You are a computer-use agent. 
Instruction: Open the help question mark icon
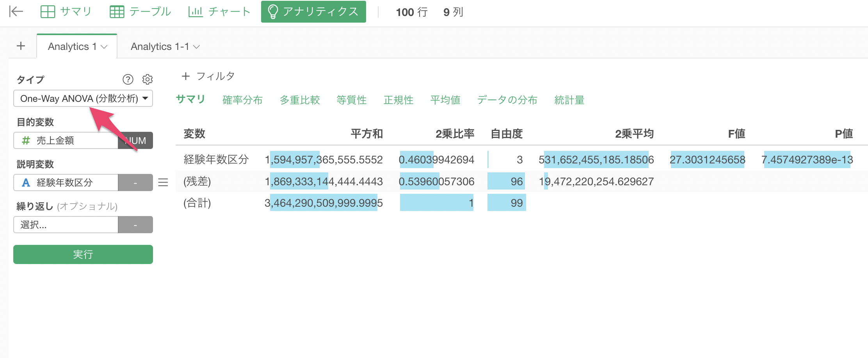tap(128, 80)
